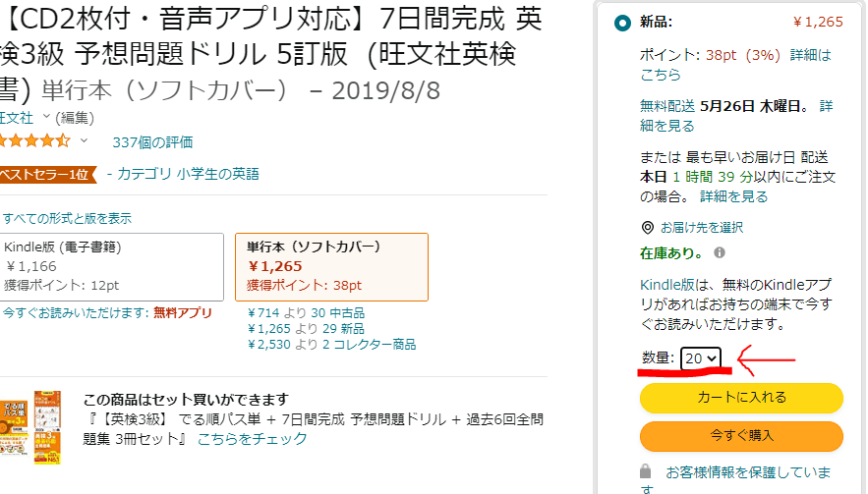
Task: Select the Kindle版 (電子書籍) format tab
Action: click(112, 266)
